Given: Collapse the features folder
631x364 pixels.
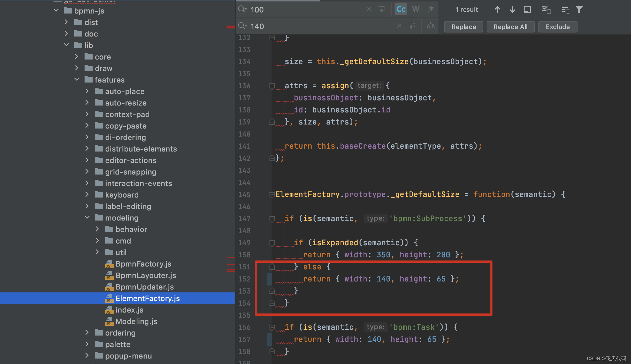Looking at the screenshot, I should click(x=77, y=80).
